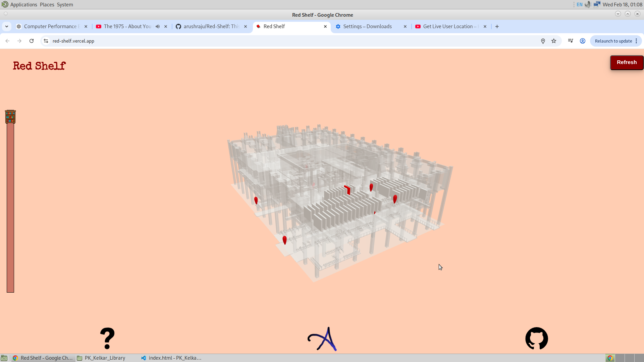The height and width of the screenshot is (362, 644).
Task: Switch to Settings – Downloads tab
Action: [x=367, y=26]
